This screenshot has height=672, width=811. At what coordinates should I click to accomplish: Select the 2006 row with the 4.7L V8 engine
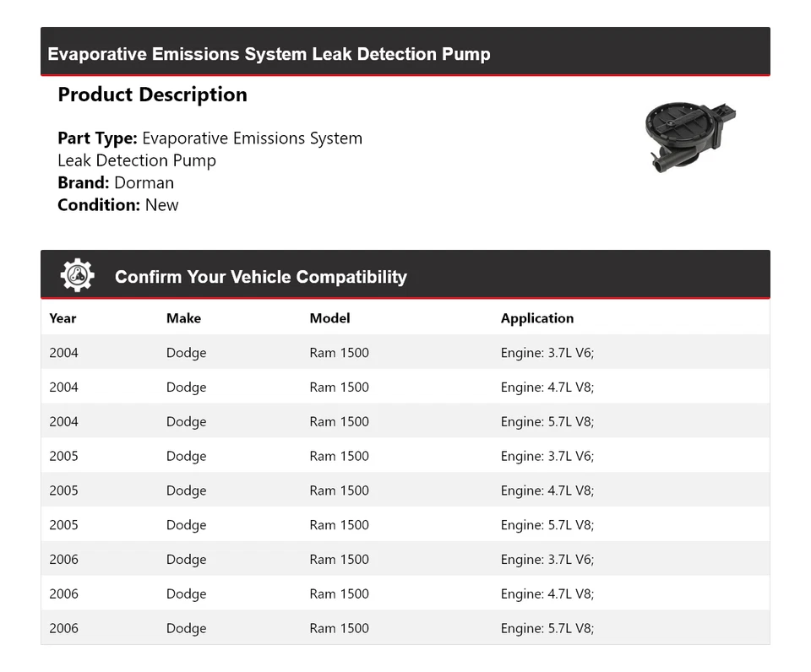tap(405, 593)
